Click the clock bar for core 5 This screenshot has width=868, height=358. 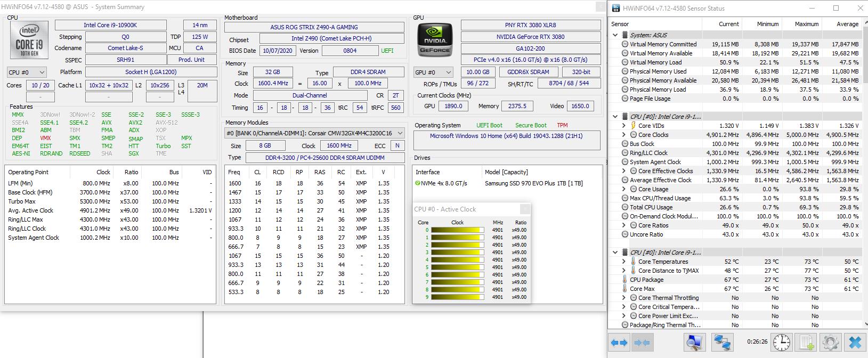458,267
